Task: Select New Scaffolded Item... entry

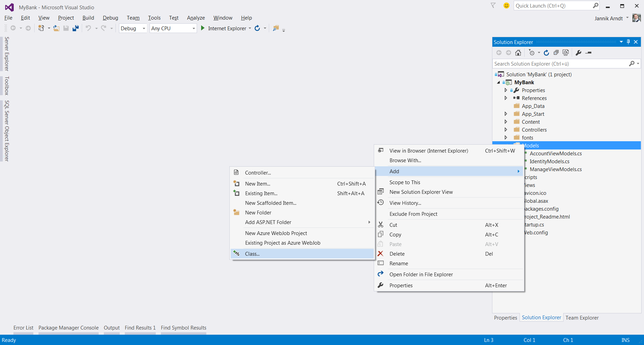Action: 302,203
